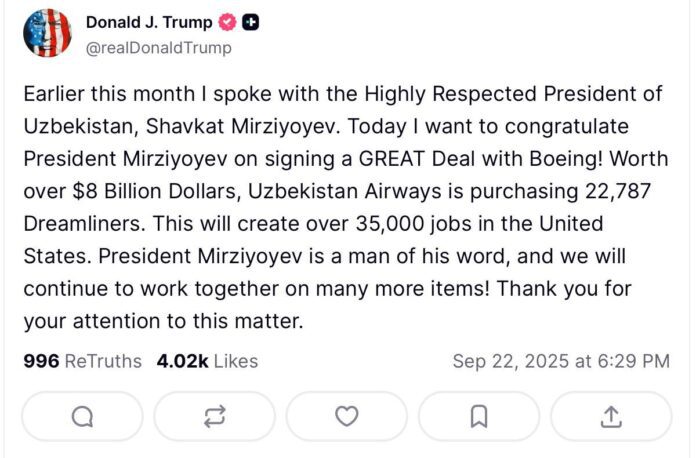Open the share upload arrow icon

pyautogui.click(x=612, y=416)
